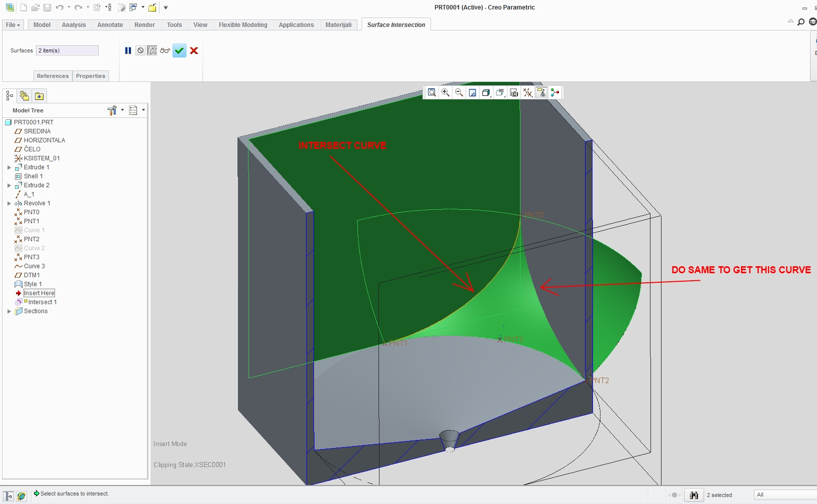Click the Close window folder icon
The width and height of the screenshot is (817, 504).
152,7
